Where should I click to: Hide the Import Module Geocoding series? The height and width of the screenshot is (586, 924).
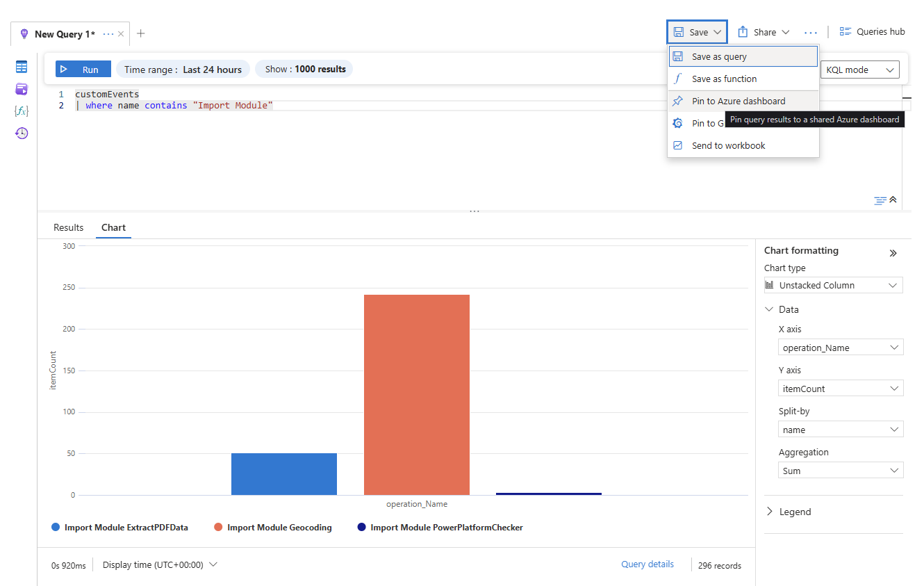(272, 527)
